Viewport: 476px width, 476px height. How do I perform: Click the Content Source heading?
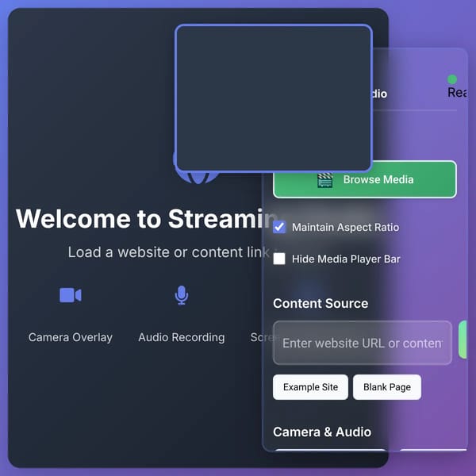pos(321,303)
